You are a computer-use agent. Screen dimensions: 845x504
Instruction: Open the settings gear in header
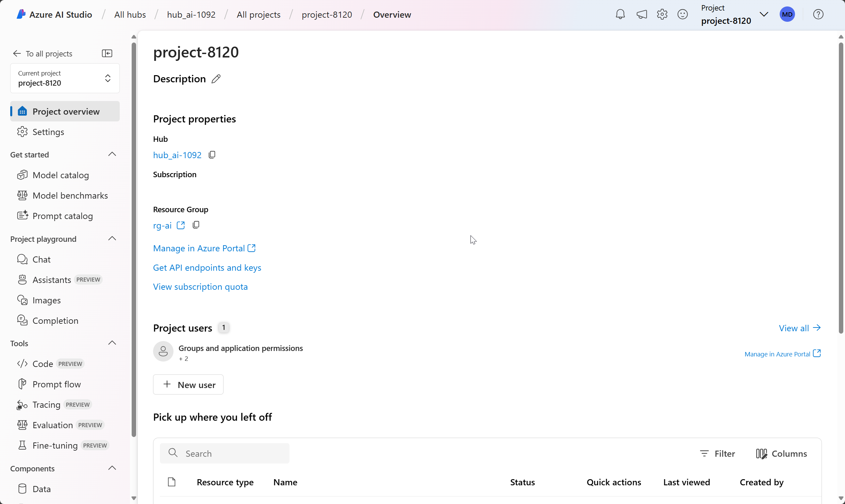point(662,14)
